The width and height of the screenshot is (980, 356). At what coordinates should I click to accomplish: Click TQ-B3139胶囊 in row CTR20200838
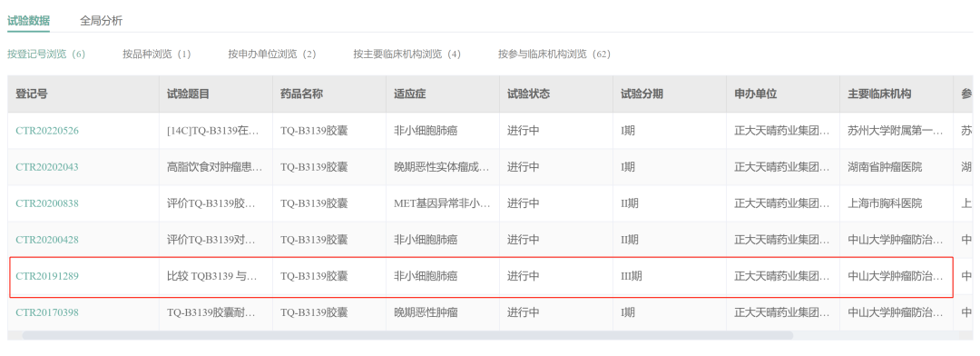(314, 203)
